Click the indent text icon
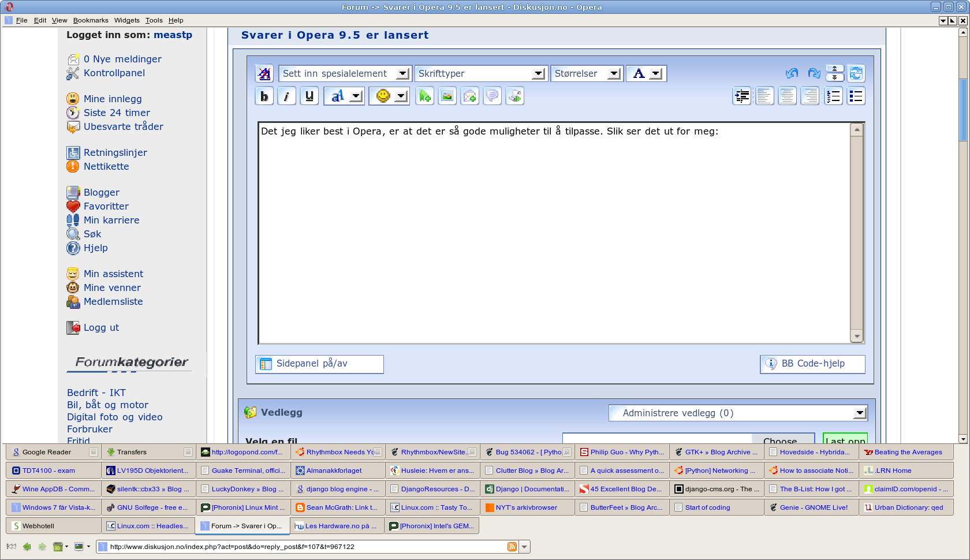Viewport: 970px width, 560px height. [x=742, y=96]
